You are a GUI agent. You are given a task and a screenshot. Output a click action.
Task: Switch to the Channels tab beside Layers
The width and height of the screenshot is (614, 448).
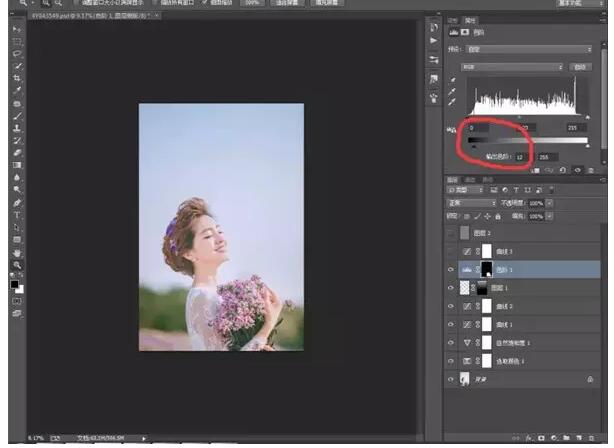[470, 180]
